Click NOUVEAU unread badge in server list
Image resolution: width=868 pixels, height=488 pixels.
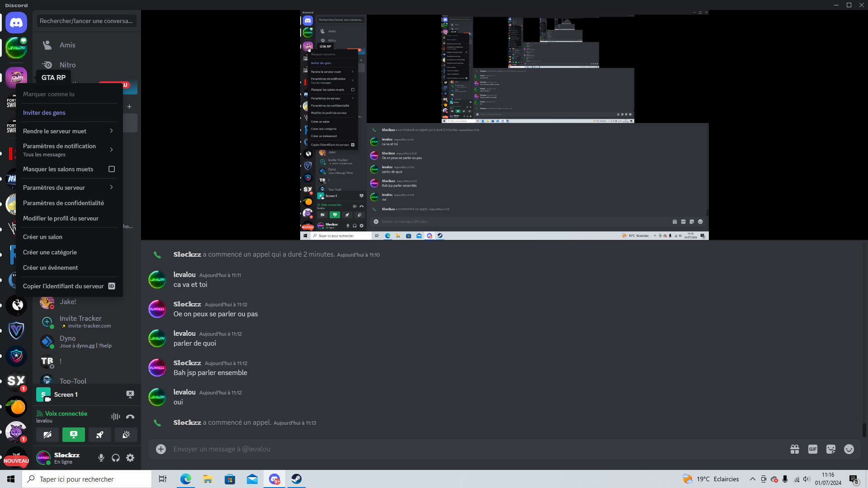(16, 461)
